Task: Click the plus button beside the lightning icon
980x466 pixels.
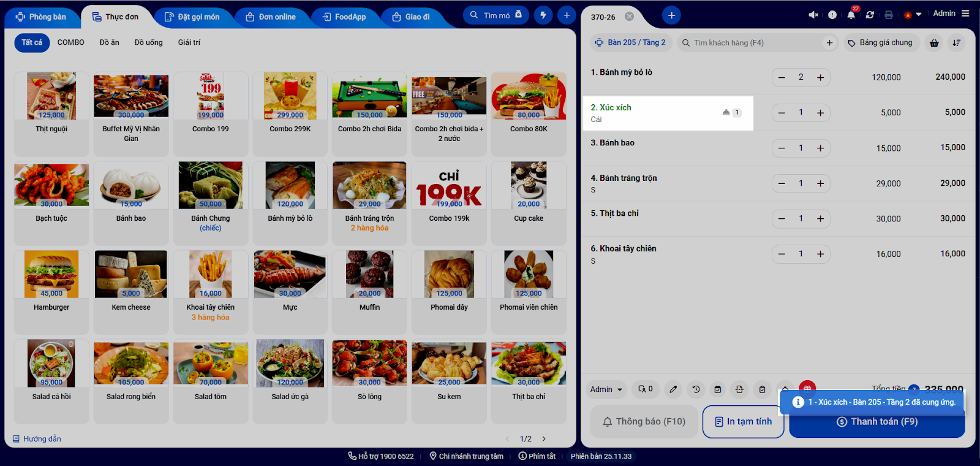Action: click(567, 15)
